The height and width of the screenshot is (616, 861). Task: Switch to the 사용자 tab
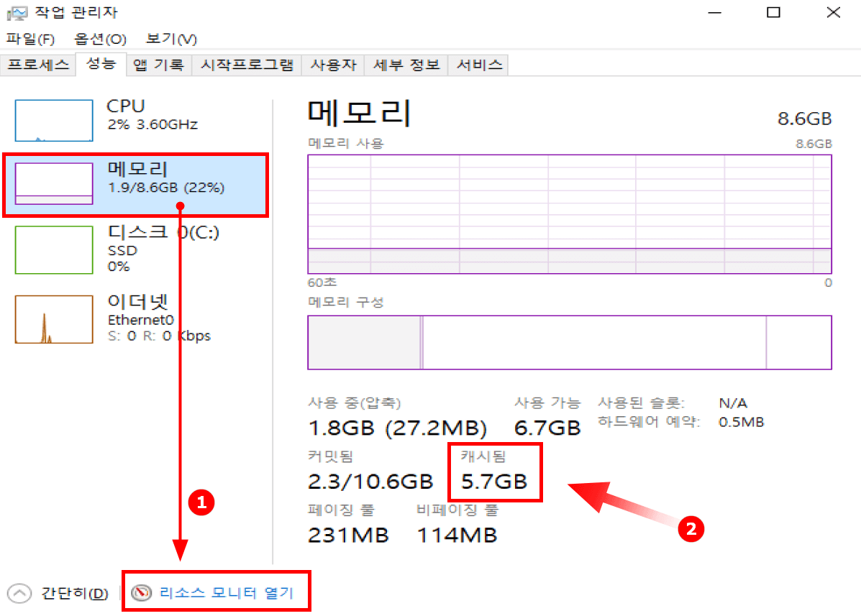click(333, 65)
